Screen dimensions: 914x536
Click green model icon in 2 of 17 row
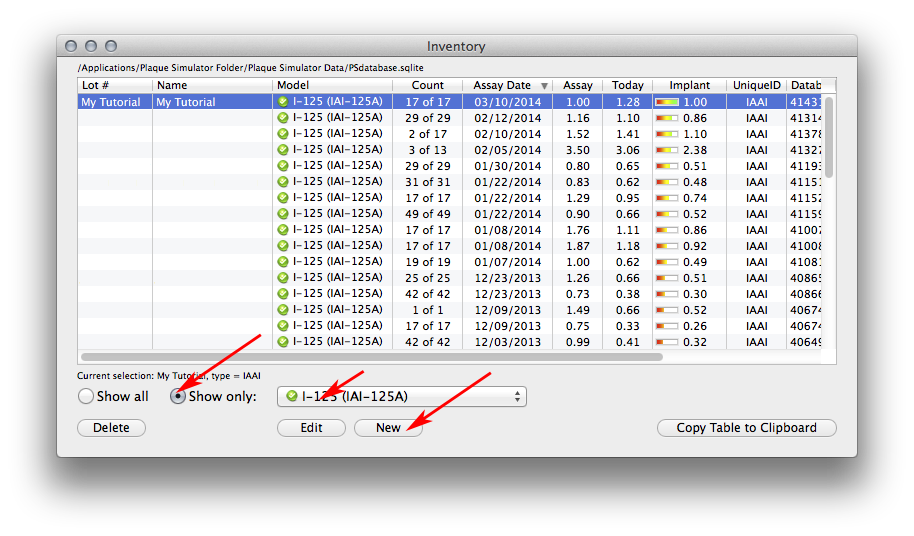[x=283, y=134]
